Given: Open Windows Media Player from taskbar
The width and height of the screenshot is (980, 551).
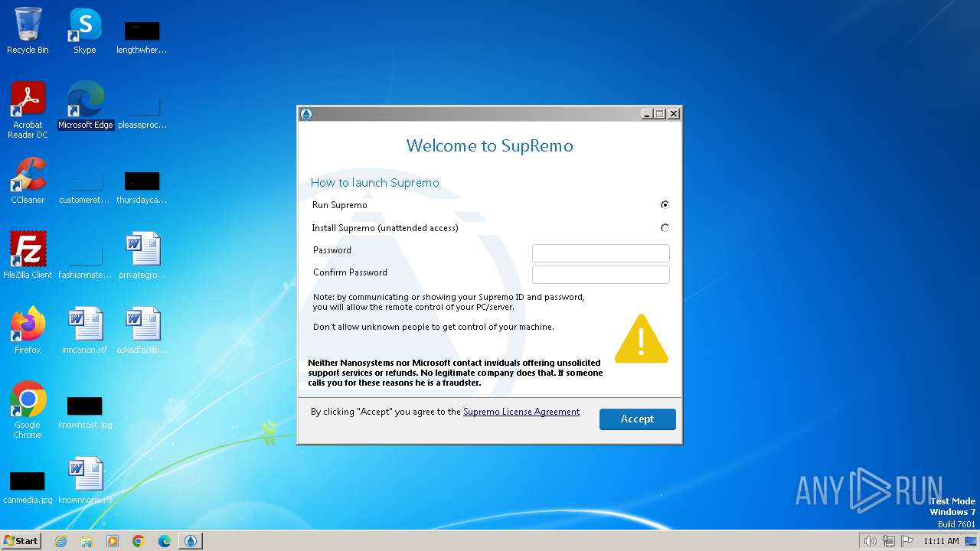Looking at the screenshot, I should (113, 541).
